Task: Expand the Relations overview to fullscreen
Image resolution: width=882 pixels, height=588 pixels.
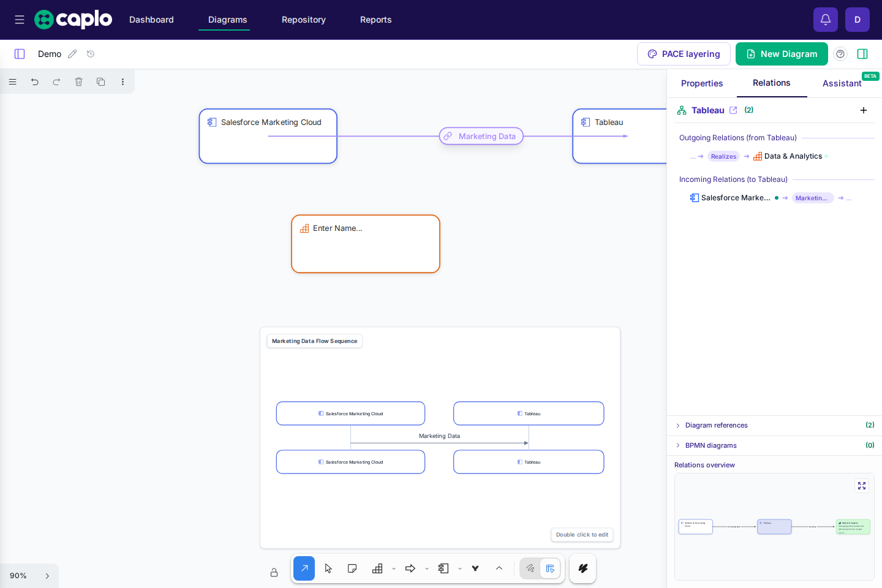Action: (862, 486)
